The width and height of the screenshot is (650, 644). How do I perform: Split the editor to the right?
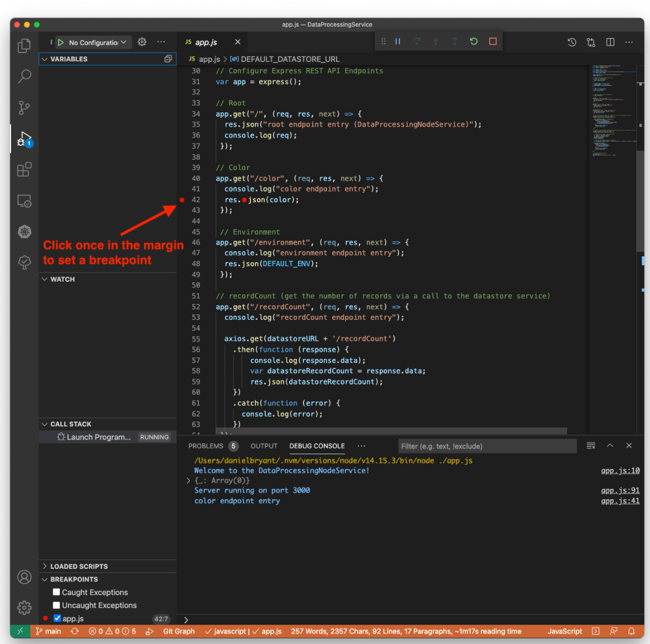tap(610, 42)
